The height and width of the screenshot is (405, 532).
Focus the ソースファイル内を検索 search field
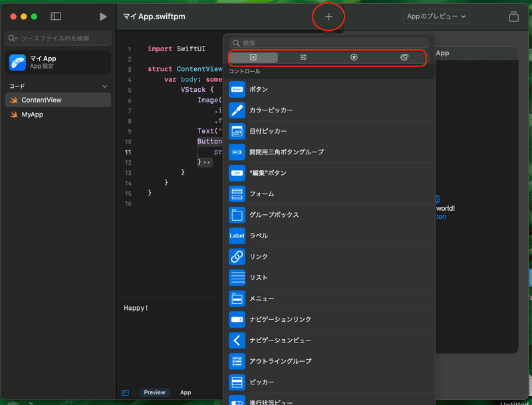pos(58,39)
